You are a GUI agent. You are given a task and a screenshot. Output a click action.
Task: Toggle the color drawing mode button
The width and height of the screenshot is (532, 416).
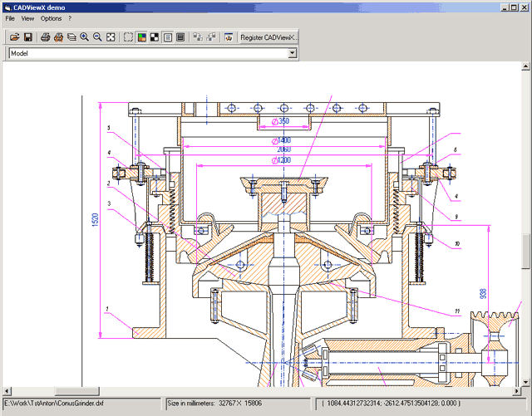pyautogui.click(x=141, y=37)
